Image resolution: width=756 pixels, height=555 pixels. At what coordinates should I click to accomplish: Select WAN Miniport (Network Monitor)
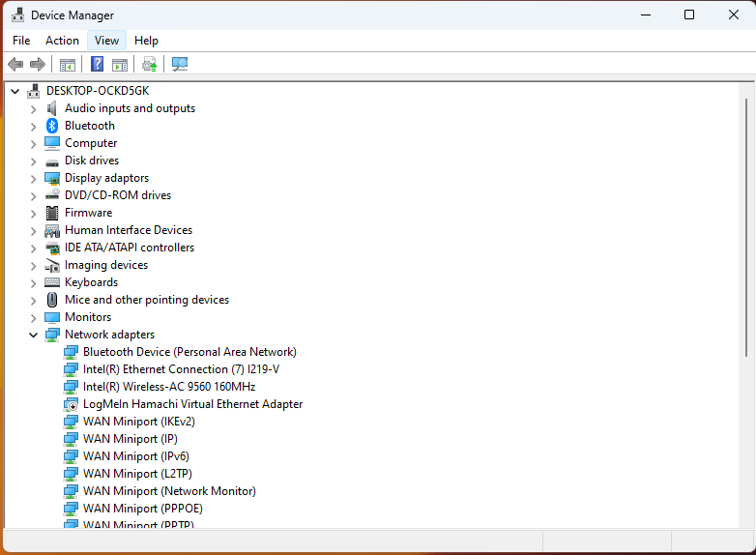pyautogui.click(x=169, y=491)
